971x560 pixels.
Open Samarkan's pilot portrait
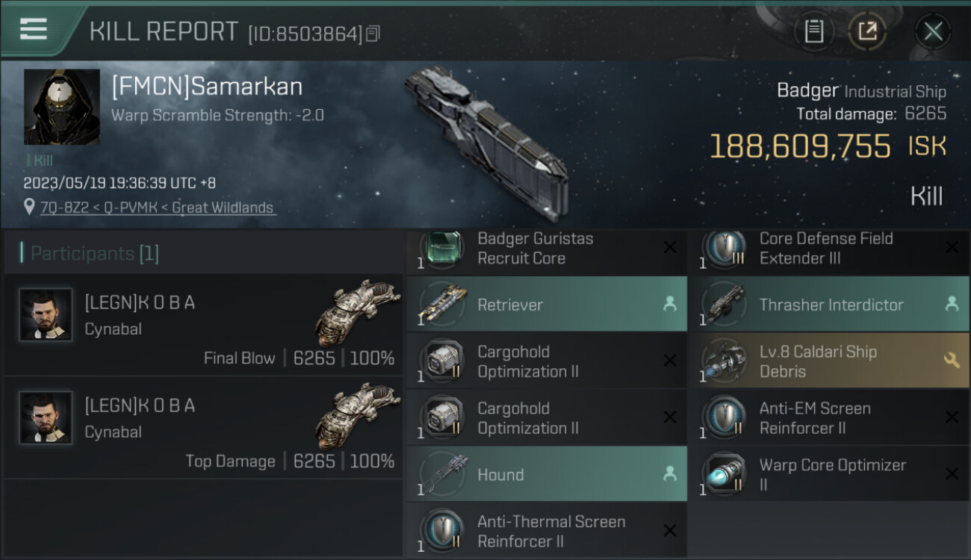(x=62, y=107)
